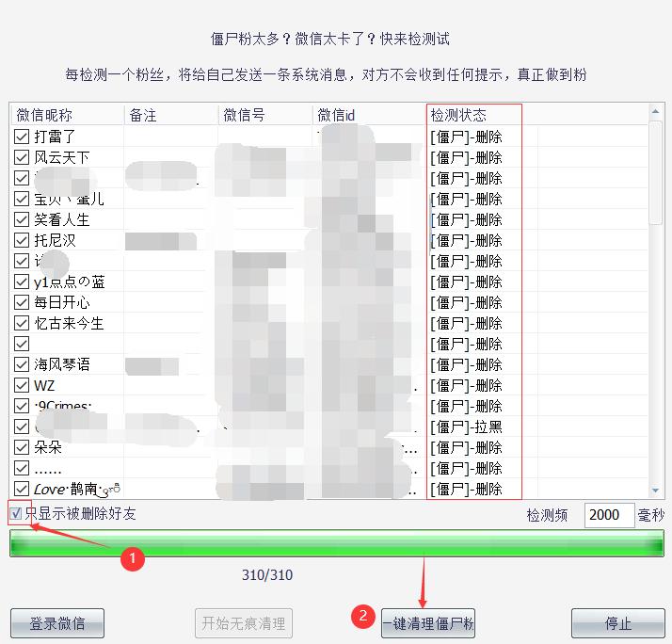Uncheck the 每日开心 checkbox
Image resolution: width=672 pixels, height=644 pixels.
(x=22, y=302)
